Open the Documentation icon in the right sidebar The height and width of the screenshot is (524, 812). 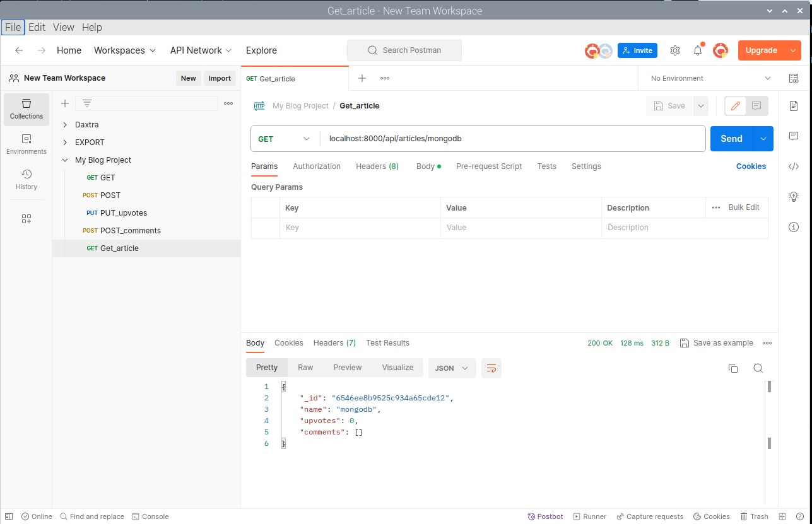[x=794, y=106]
